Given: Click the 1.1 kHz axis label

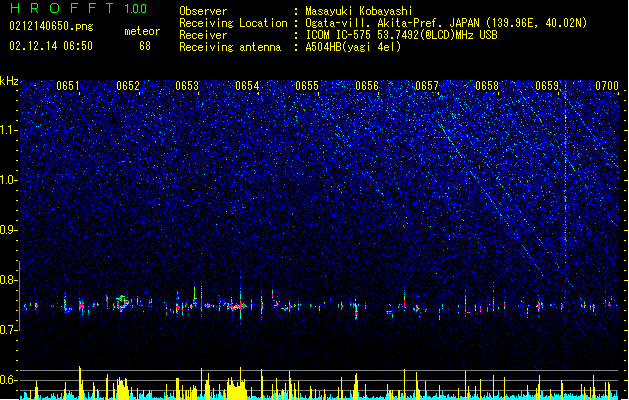Looking at the screenshot, I should [x=9, y=130].
